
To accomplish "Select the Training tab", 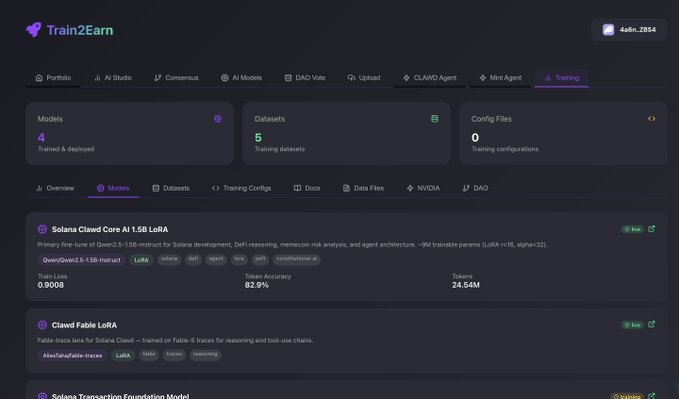I will [x=561, y=78].
